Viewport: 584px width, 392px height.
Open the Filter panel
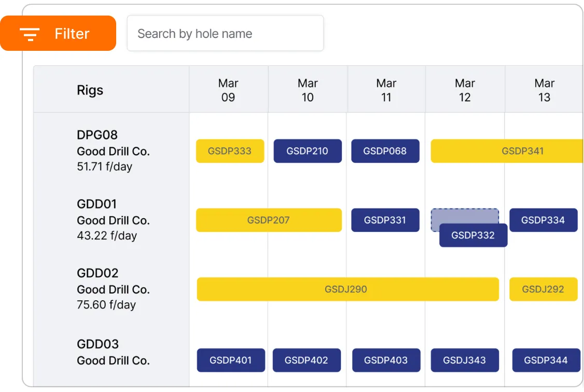tap(58, 33)
